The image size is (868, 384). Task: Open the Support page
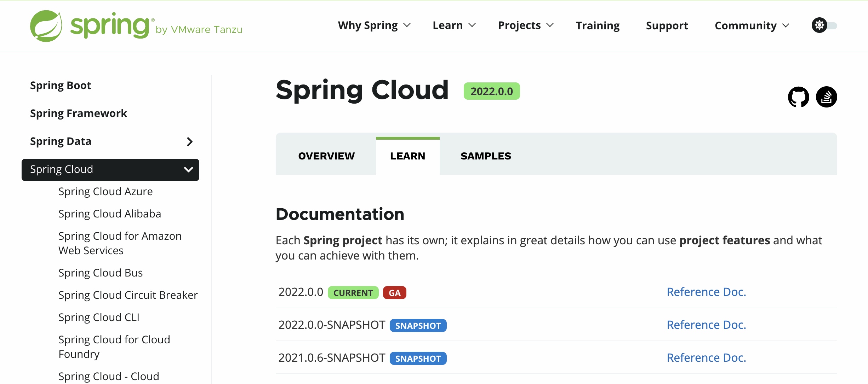click(667, 25)
